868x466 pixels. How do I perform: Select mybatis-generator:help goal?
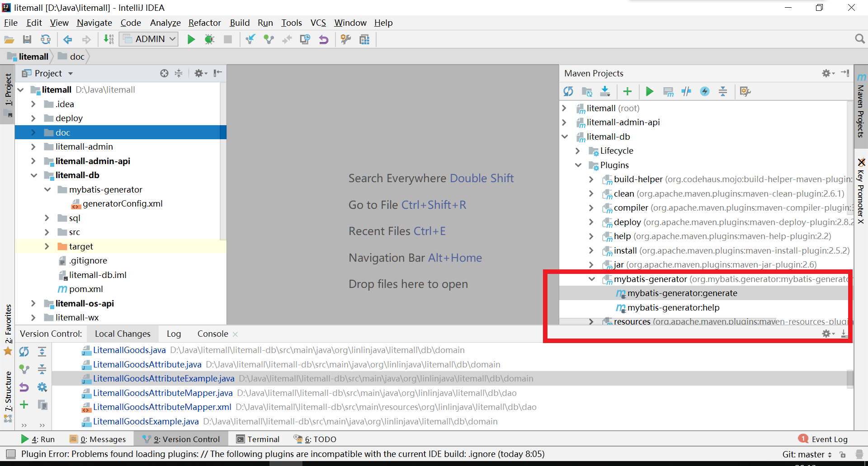[673, 308]
